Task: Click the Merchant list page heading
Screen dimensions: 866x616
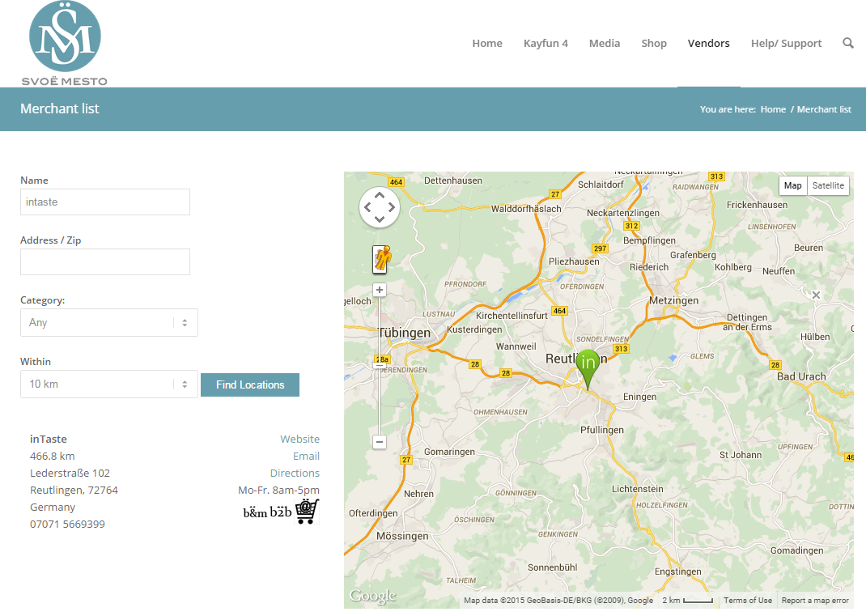Action: (x=60, y=108)
